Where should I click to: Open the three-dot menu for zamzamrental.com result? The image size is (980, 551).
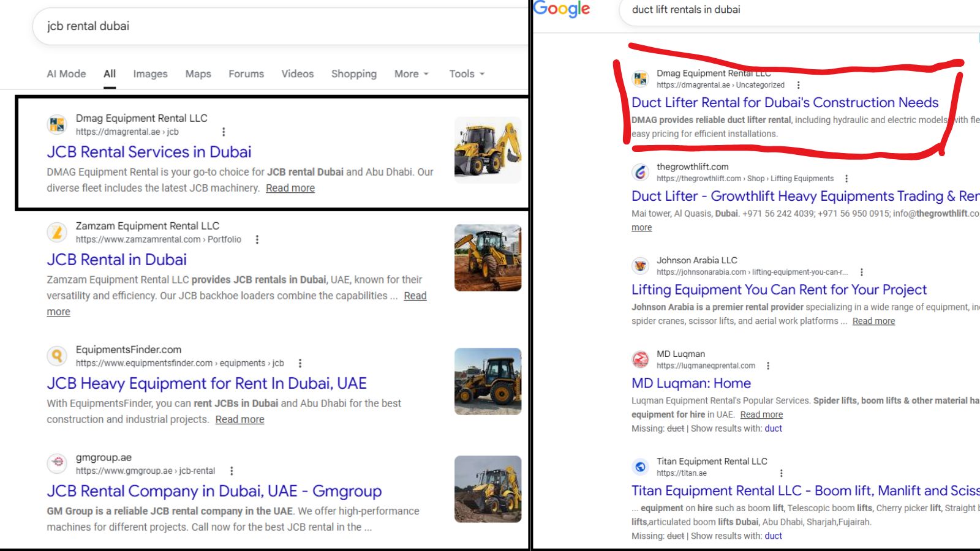tap(257, 239)
